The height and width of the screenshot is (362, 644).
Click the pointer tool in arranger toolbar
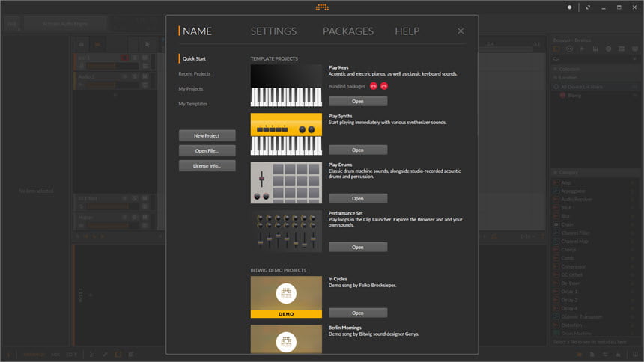(x=147, y=44)
